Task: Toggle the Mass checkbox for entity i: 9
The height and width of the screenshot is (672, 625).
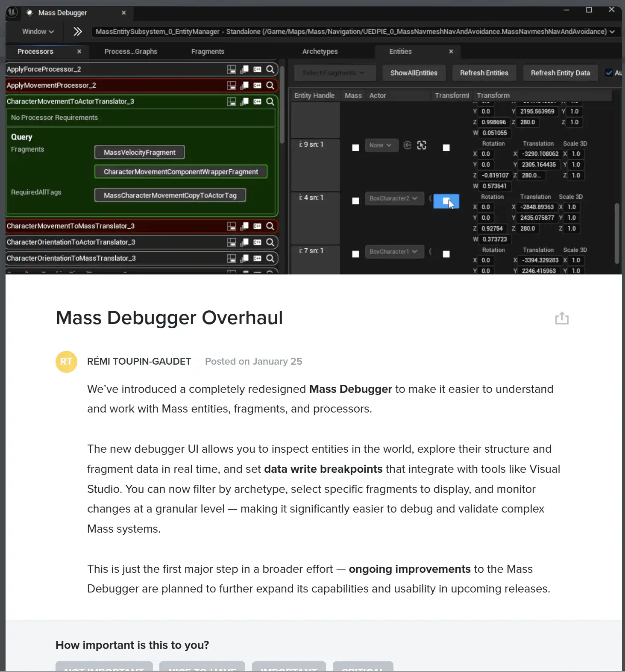Action: tap(355, 148)
